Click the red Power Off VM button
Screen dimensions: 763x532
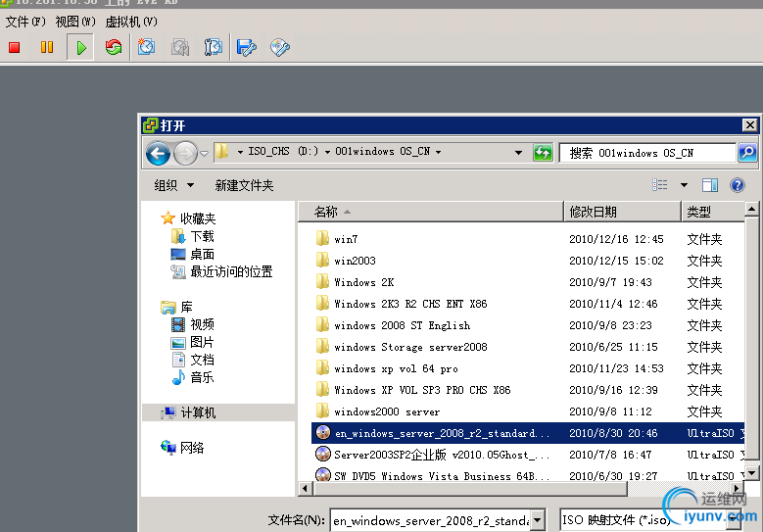[x=14, y=47]
